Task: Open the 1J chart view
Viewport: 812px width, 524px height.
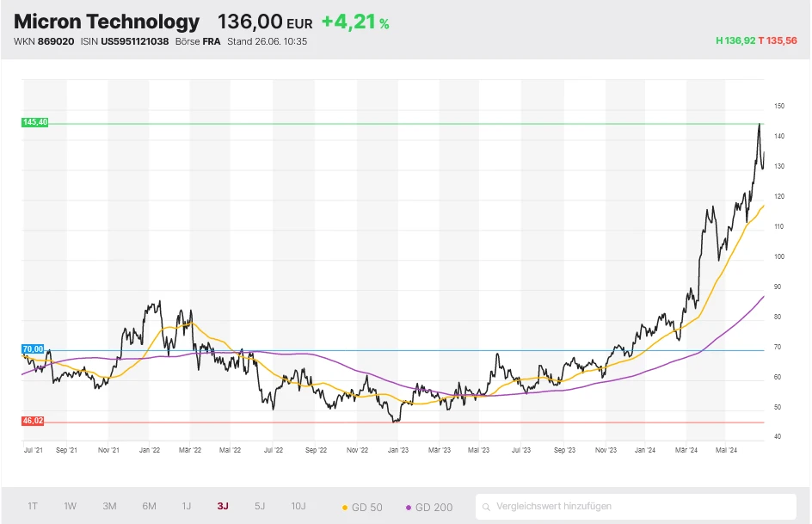Action: pos(186,507)
